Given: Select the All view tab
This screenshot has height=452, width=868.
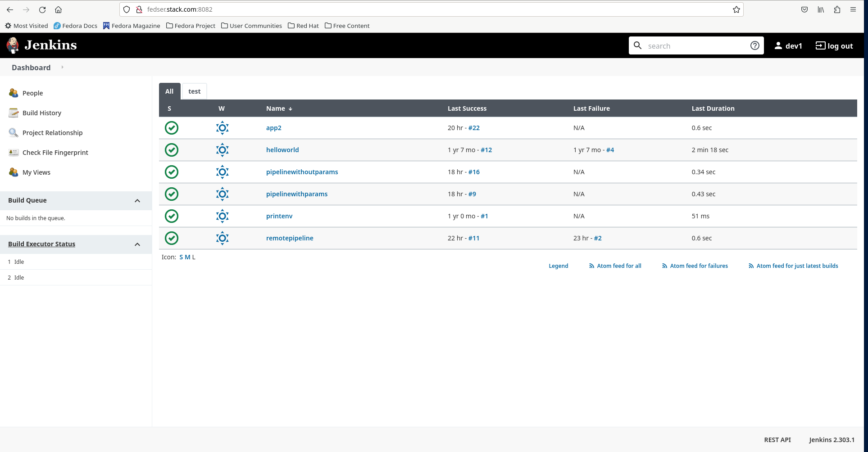Looking at the screenshot, I should coord(169,91).
